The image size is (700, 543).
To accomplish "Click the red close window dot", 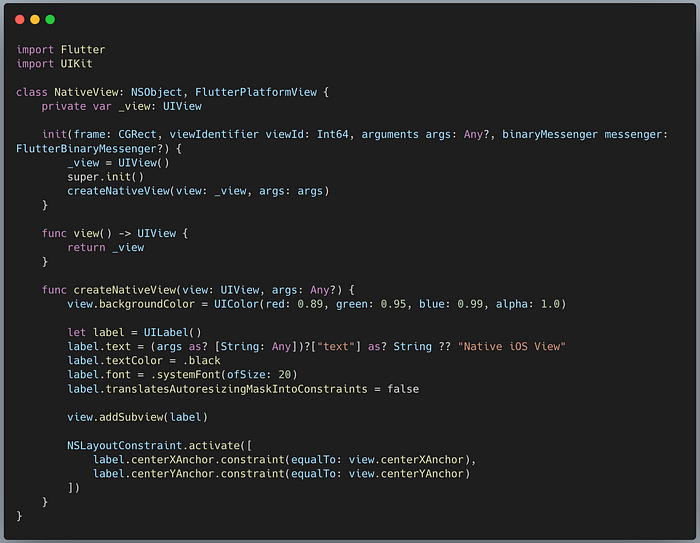I will tap(20, 19).
